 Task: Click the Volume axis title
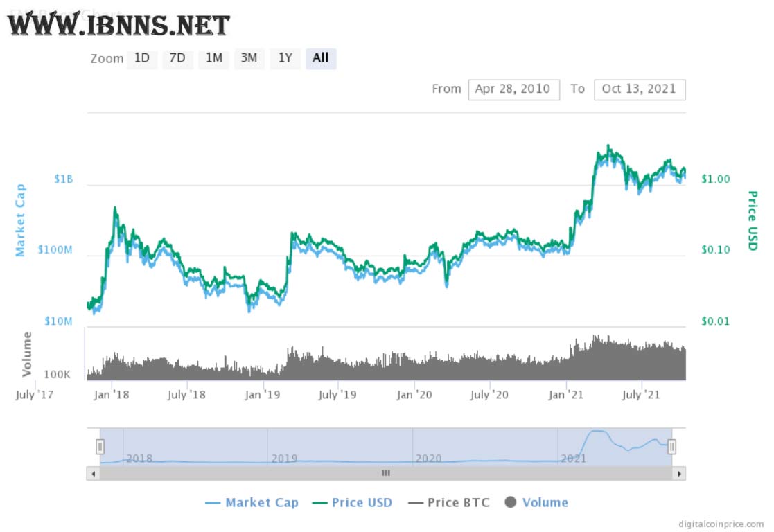point(26,355)
